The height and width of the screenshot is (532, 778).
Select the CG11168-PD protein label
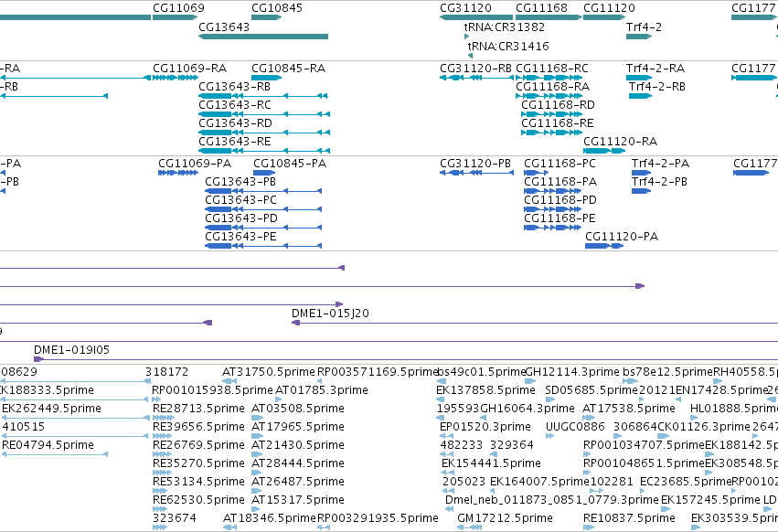pos(560,200)
